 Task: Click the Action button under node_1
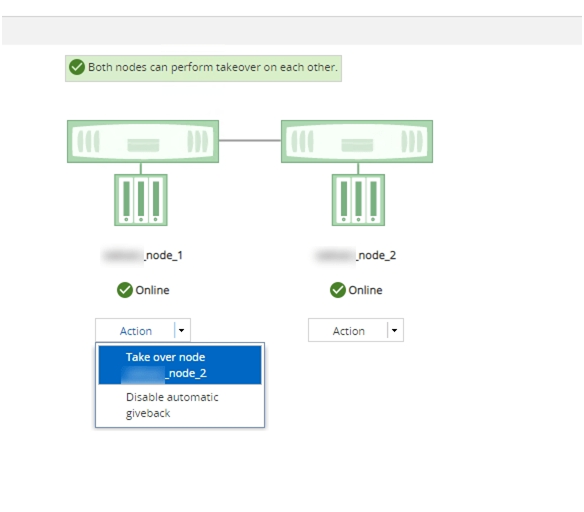pos(136,331)
